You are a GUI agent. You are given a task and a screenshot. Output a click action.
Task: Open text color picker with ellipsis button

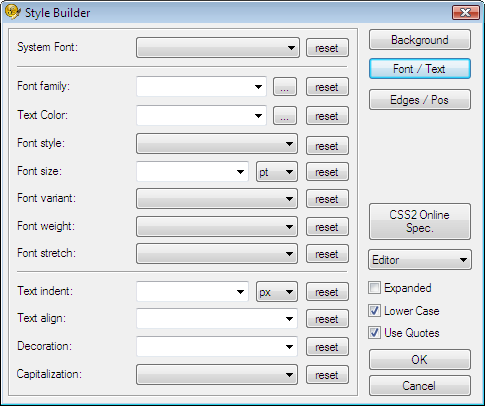pyautogui.click(x=285, y=116)
